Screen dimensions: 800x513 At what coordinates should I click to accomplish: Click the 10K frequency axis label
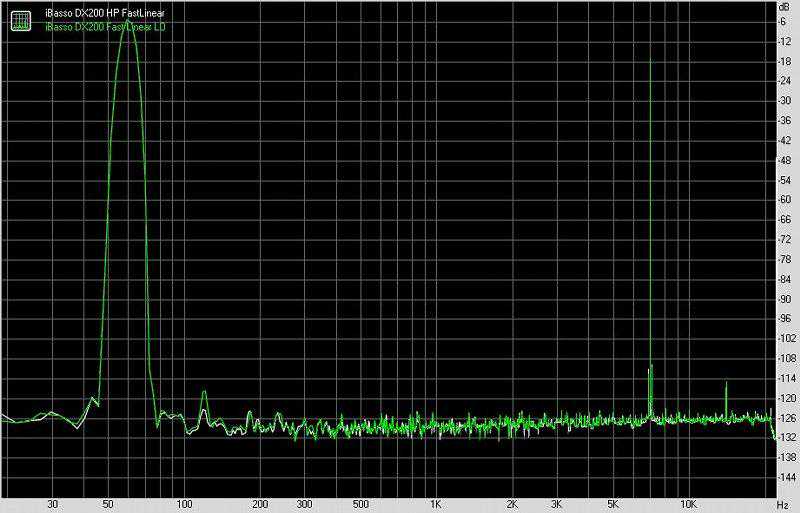click(687, 502)
